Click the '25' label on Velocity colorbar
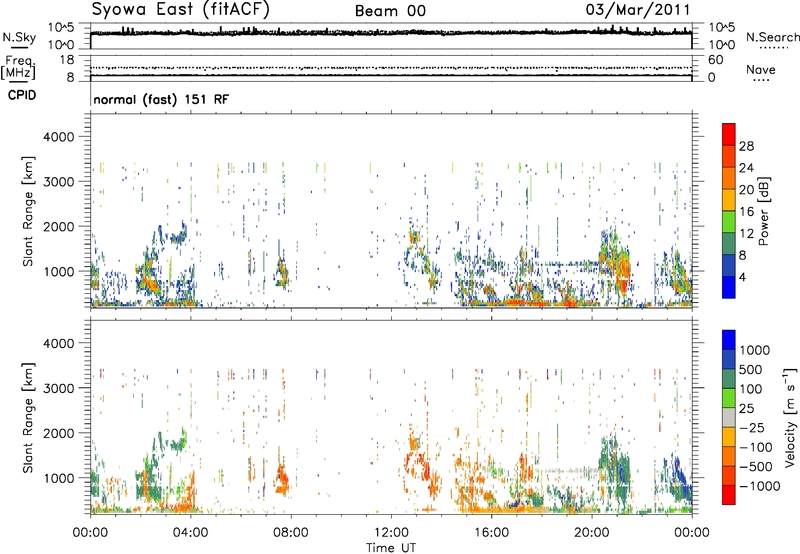The image size is (800, 554). (x=746, y=408)
